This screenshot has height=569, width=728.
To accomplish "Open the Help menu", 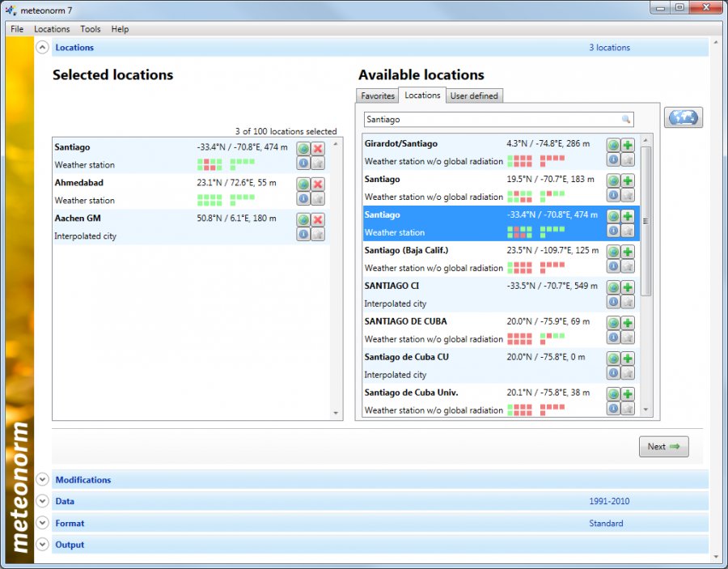I will click(120, 29).
